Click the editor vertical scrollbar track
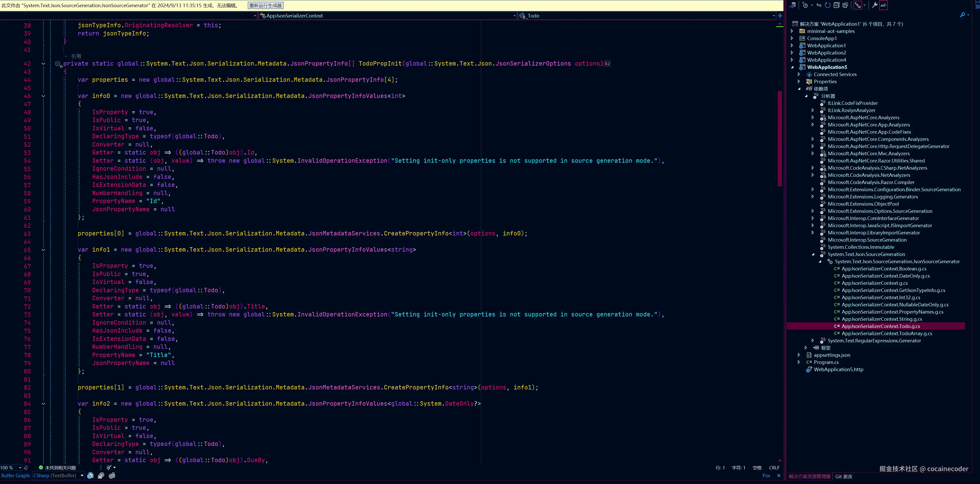Screen dimensions: 980x484 pos(780,304)
